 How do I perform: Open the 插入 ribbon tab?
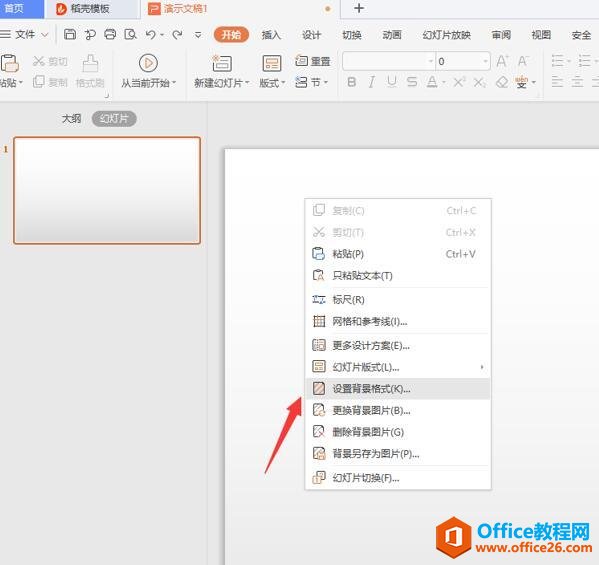pyautogui.click(x=271, y=35)
